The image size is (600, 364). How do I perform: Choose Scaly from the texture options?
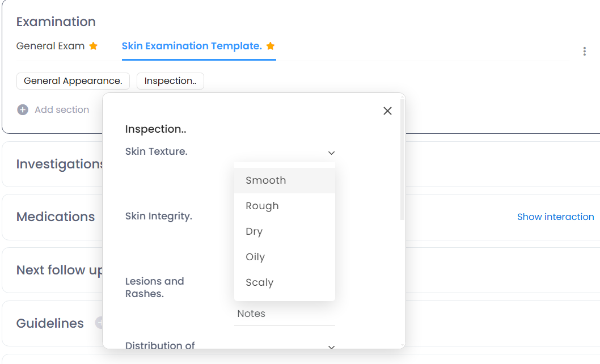click(x=260, y=282)
